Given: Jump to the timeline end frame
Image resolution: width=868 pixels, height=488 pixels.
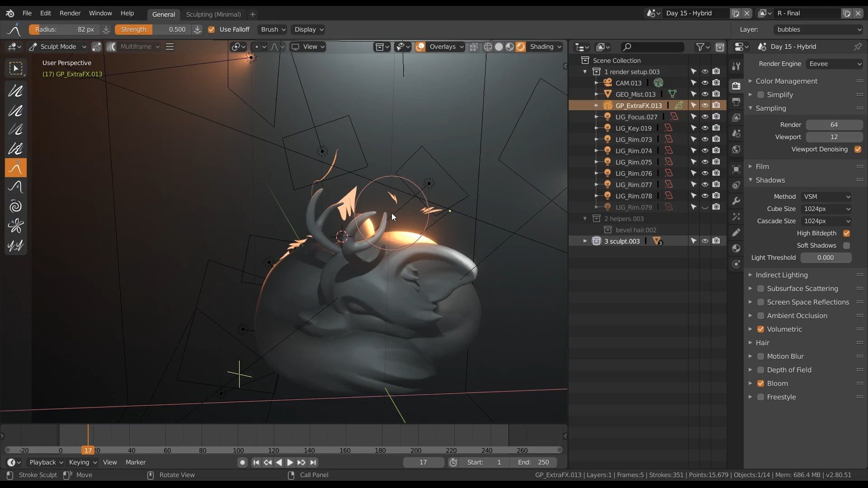Looking at the screenshot, I should click(x=313, y=462).
